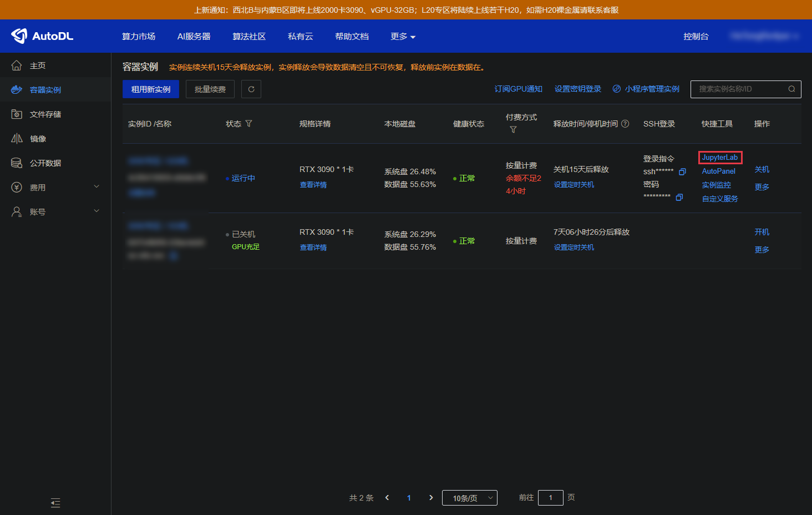Screen dimensions: 812x515
Task: Open 算力市场 in the top navigation
Action: click(139, 37)
